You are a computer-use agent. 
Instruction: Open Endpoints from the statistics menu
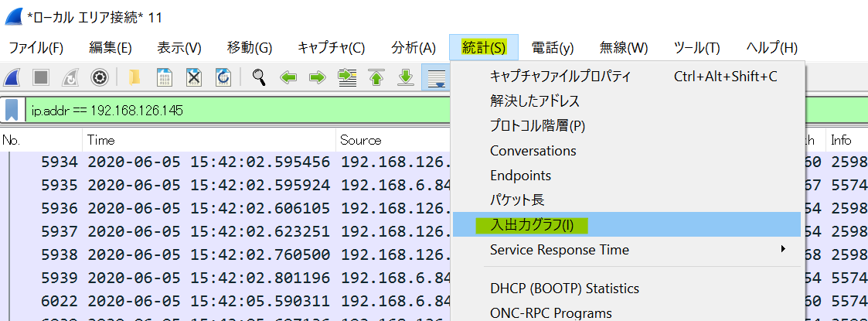point(520,176)
